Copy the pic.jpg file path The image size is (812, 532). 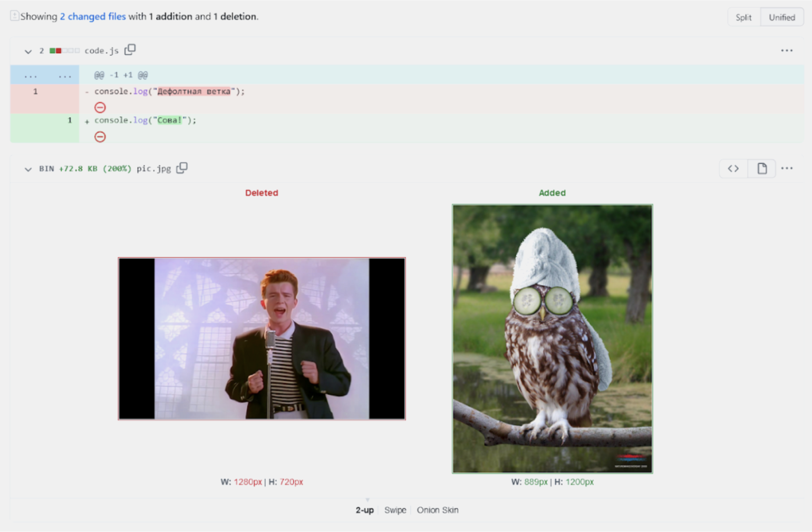point(182,168)
